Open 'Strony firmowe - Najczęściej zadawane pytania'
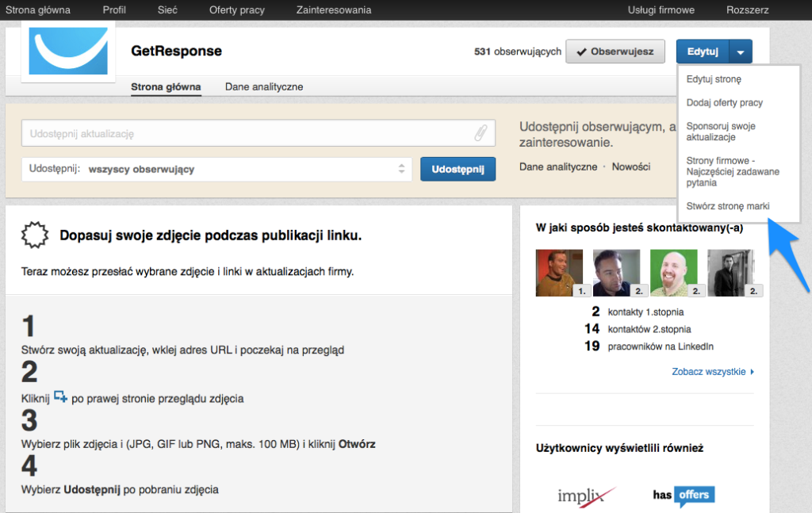Viewport: 812px width, 513px height. click(733, 171)
